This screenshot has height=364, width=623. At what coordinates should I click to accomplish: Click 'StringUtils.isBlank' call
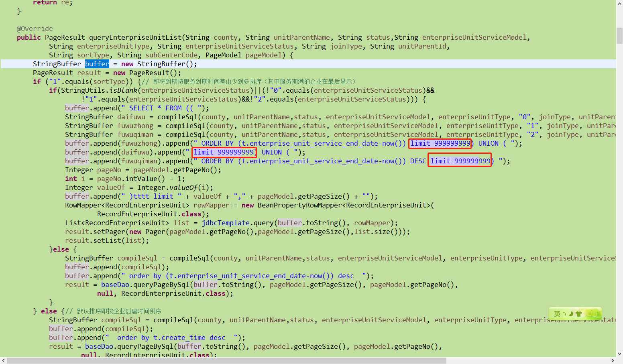(x=99, y=90)
